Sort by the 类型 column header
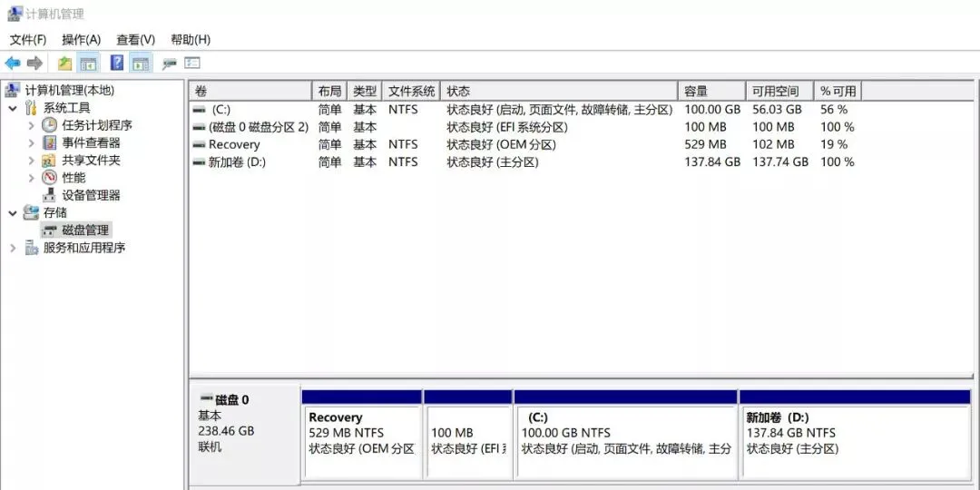The height and width of the screenshot is (490, 980). click(365, 92)
